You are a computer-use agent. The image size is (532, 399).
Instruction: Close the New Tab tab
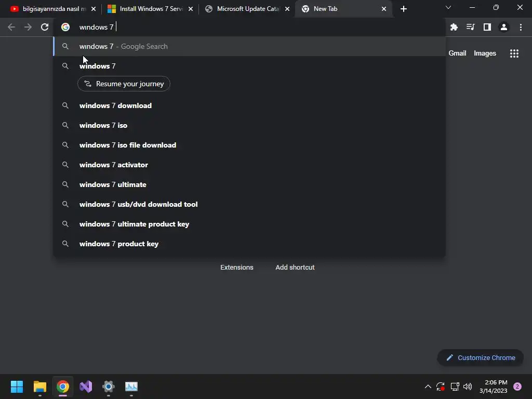pyautogui.click(x=384, y=9)
